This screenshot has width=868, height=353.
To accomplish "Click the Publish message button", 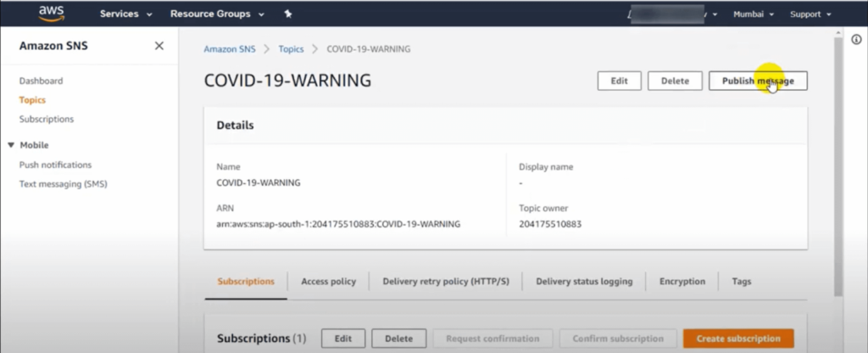I will point(758,81).
